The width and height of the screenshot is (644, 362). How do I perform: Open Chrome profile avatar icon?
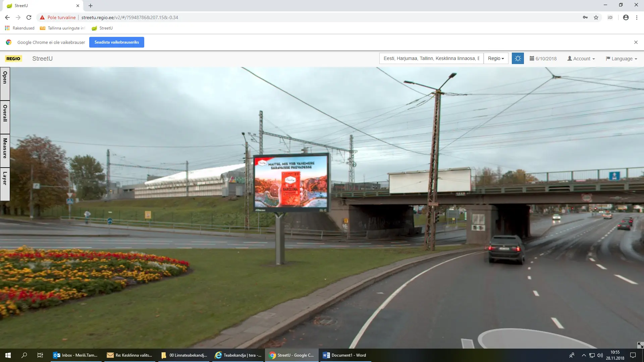(x=626, y=17)
